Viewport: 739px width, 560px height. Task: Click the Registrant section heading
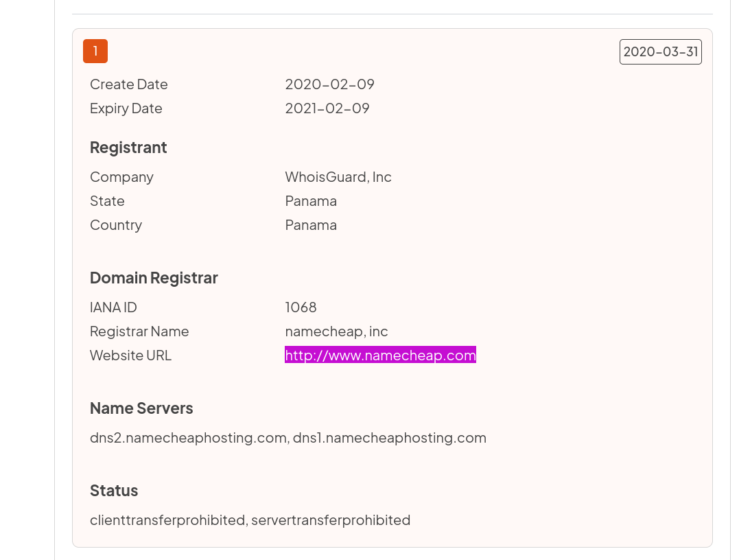(x=128, y=148)
